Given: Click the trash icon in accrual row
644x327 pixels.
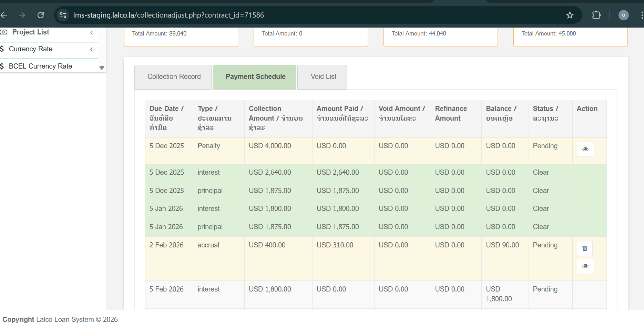Looking at the screenshot, I should 585,248.
